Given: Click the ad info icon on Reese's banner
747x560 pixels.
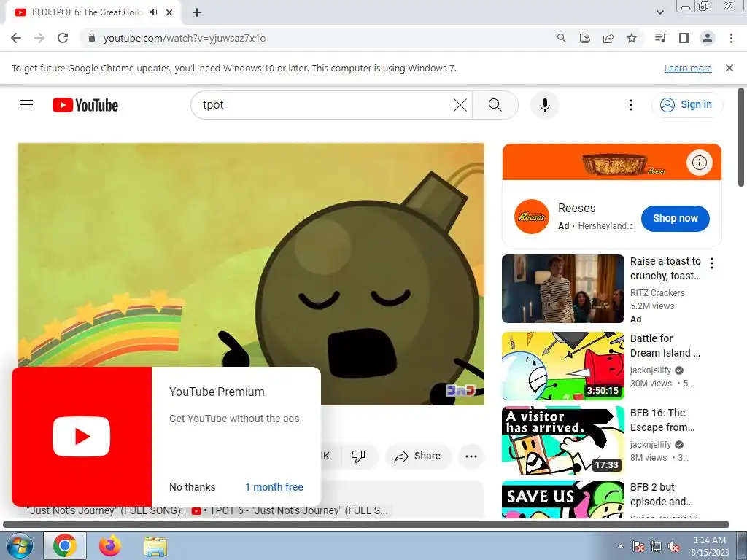Looking at the screenshot, I should pos(700,163).
